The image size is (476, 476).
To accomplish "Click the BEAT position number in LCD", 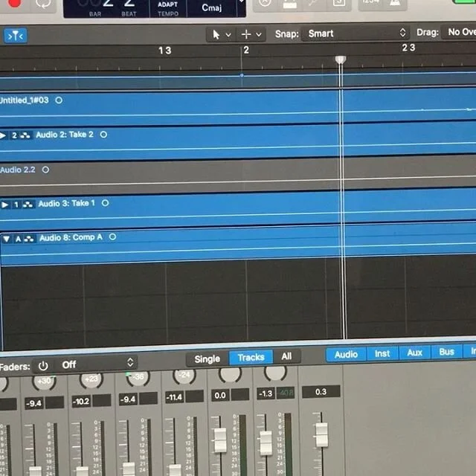I will click(129, 4).
